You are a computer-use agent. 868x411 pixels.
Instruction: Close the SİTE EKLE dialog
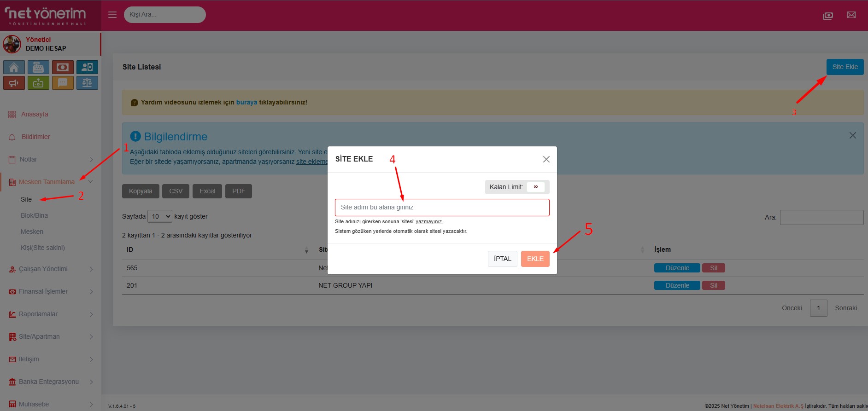coord(546,159)
